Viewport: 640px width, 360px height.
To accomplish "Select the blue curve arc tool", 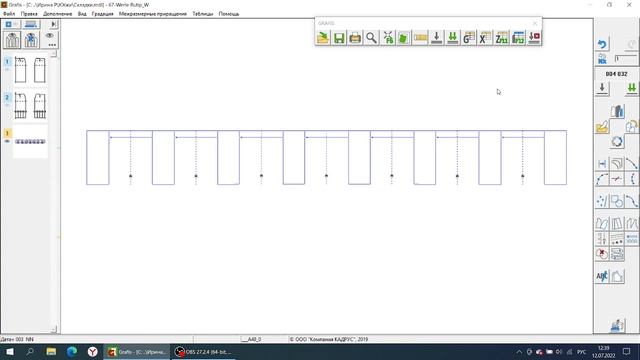I will click(x=602, y=179).
